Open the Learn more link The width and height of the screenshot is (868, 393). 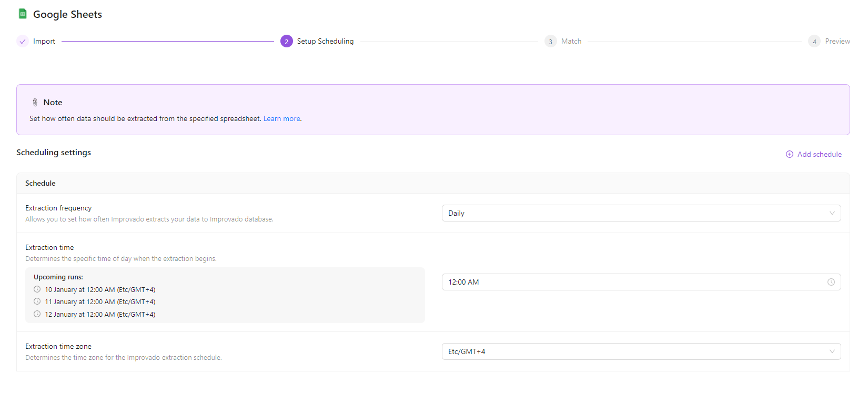pyautogui.click(x=281, y=118)
